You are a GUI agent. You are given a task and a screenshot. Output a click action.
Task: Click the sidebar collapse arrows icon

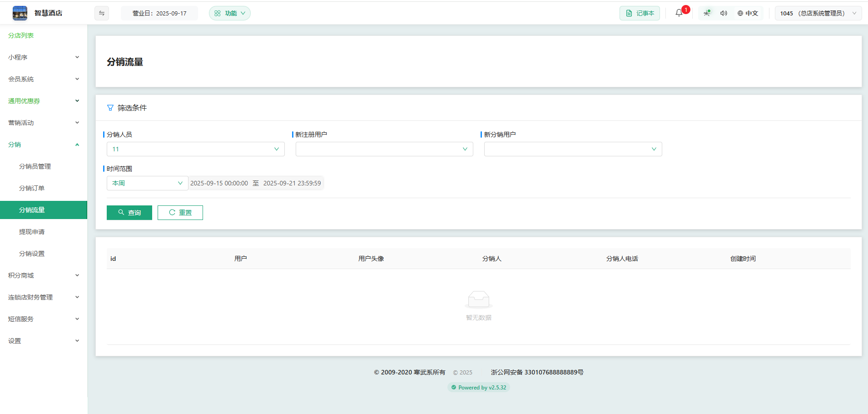(102, 13)
